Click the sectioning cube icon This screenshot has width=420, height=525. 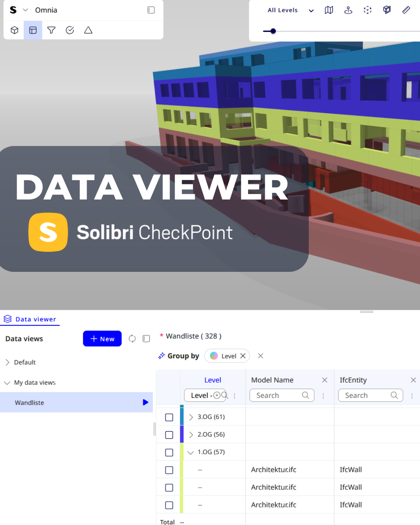pyautogui.click(x=387, y=10)
